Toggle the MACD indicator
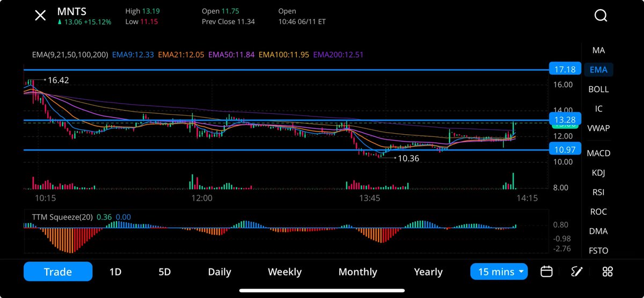The width and height of the screenshot is (644, 298). (598, 153)
